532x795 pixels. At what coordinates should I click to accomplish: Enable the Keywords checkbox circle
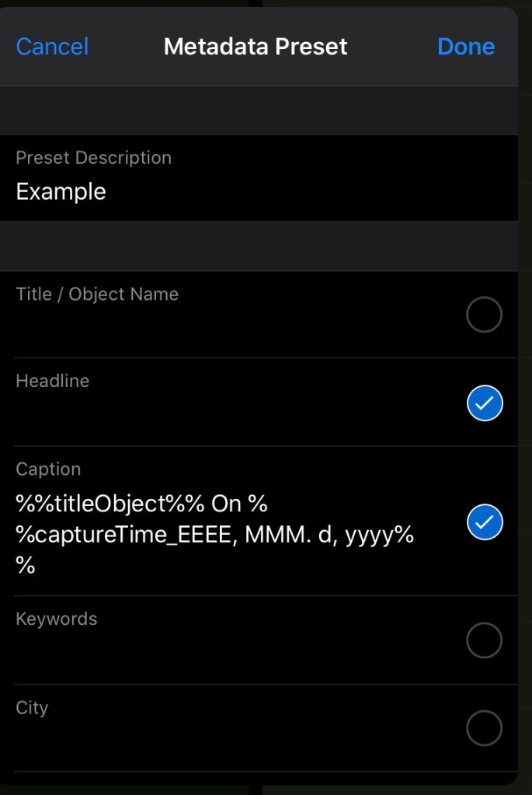[x=484, y=640]
